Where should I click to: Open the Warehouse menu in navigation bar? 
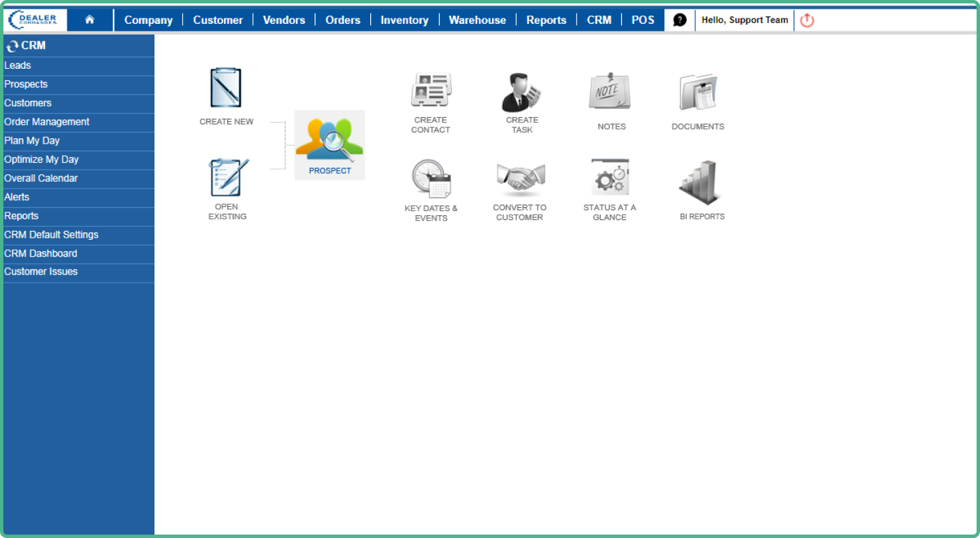[x=477, y=20]
